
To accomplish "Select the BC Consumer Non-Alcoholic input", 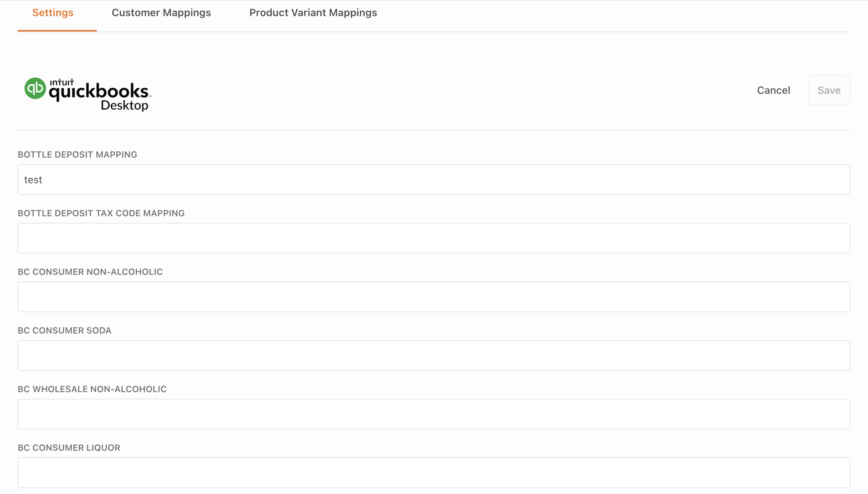I will [434, 297].
